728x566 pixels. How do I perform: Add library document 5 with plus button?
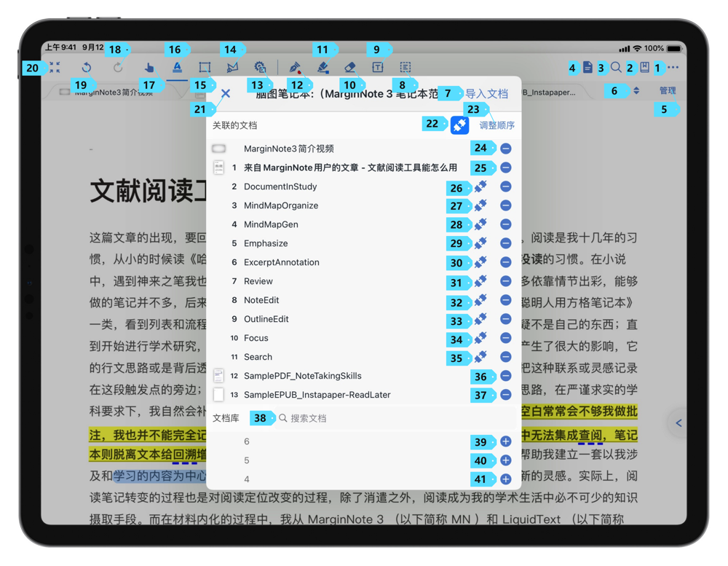click(x=506, y=460)
